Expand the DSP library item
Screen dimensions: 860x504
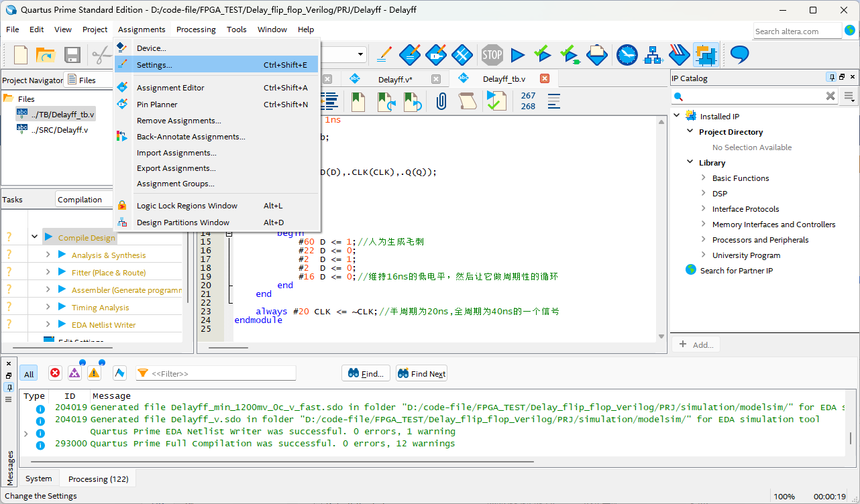(703, 193)
